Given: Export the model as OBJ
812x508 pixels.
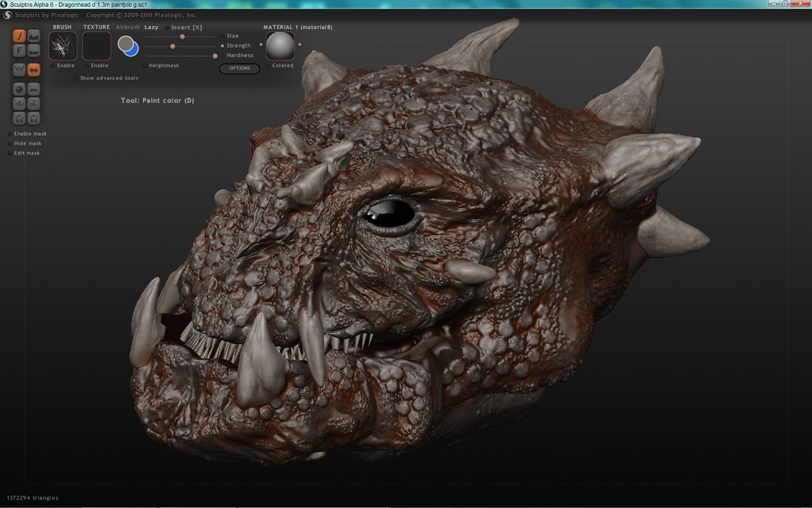Looking at the screenshot, I should 33,104.
